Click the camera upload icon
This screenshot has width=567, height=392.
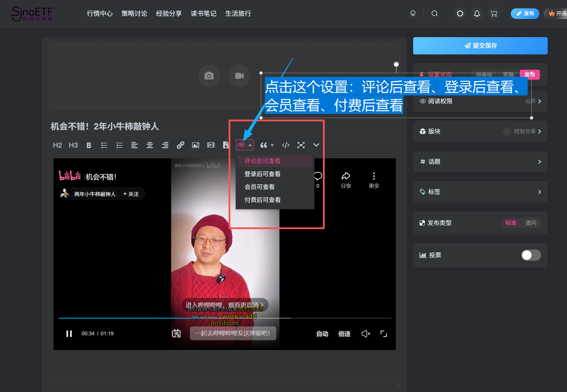(209, 76)
